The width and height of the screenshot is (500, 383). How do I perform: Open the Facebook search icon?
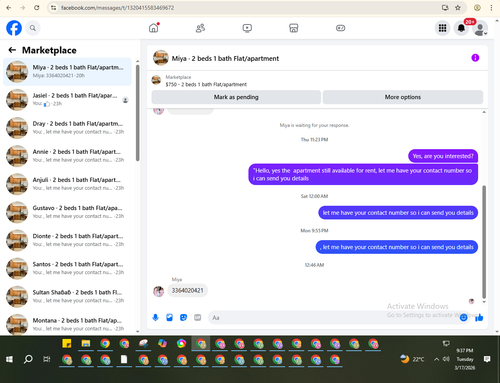point(33,28)
